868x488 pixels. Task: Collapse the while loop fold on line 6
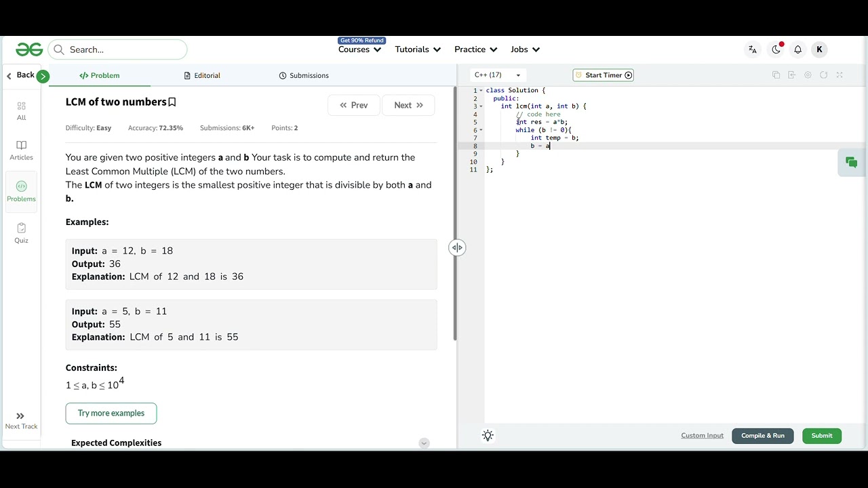pos(481,130)
